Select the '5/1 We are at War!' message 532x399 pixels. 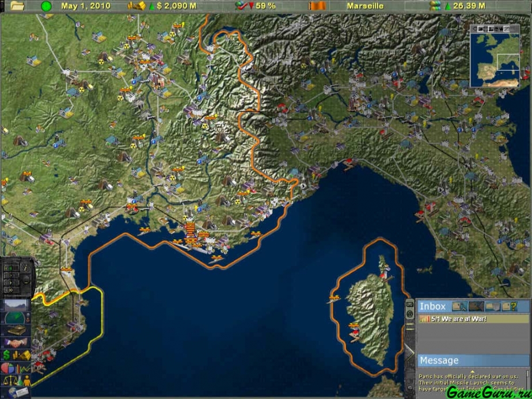click(x=474, y=319)
